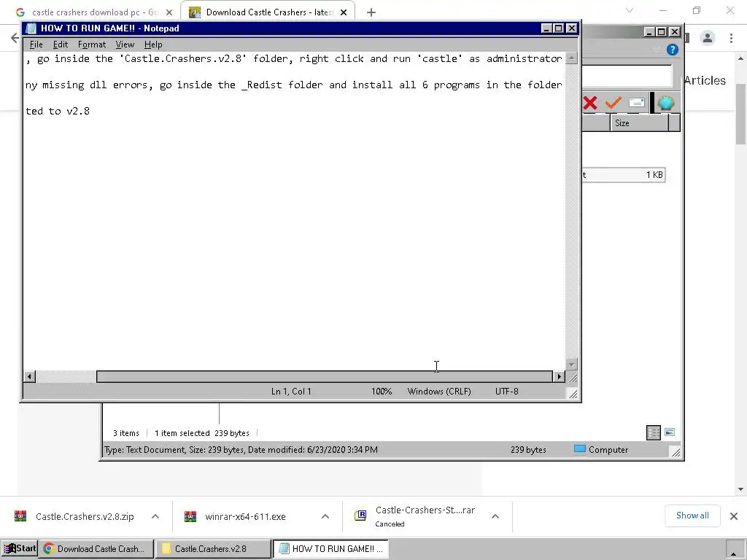Click the blue shell icon in Explorer toolbar
This screenshot has width=747, height=560.
(666, 103)
